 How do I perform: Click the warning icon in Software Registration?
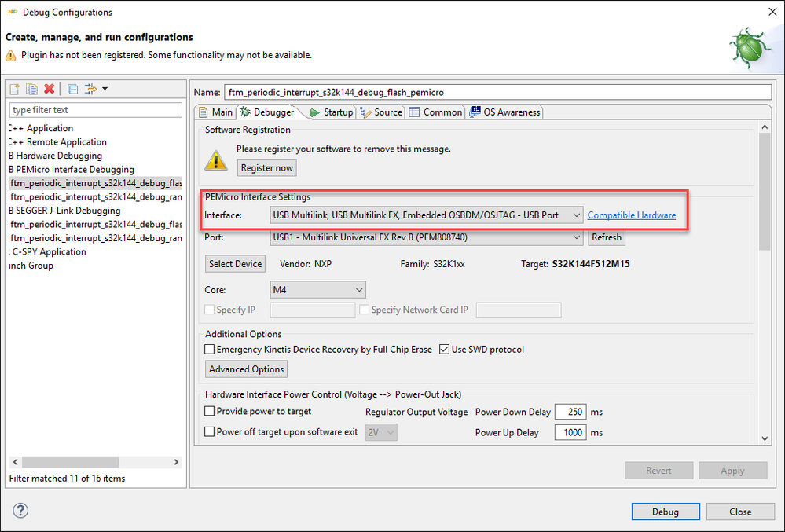[216, 160]
